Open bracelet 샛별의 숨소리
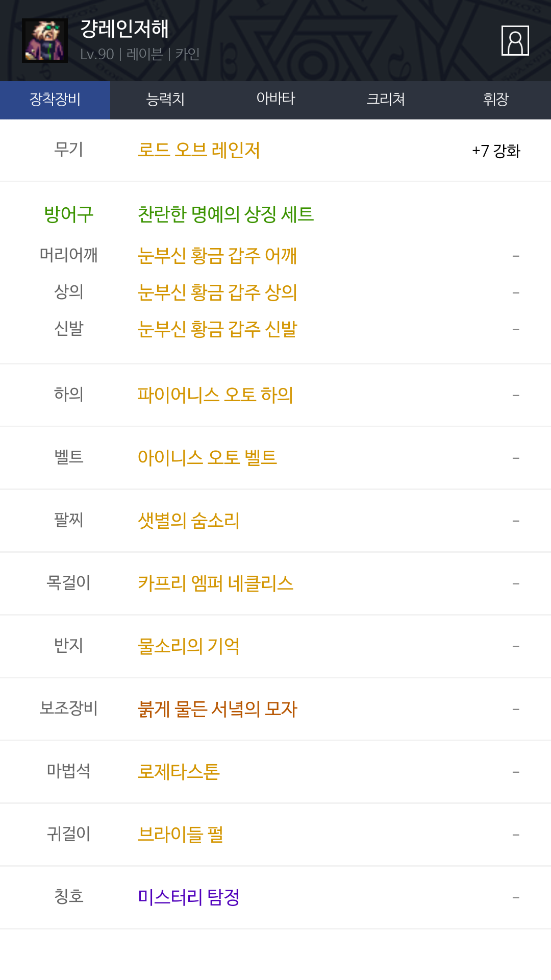551x980 pixels. (x=189, y=521)
